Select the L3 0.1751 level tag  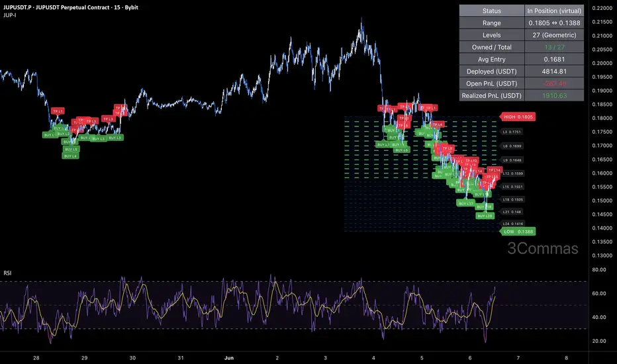512,132
